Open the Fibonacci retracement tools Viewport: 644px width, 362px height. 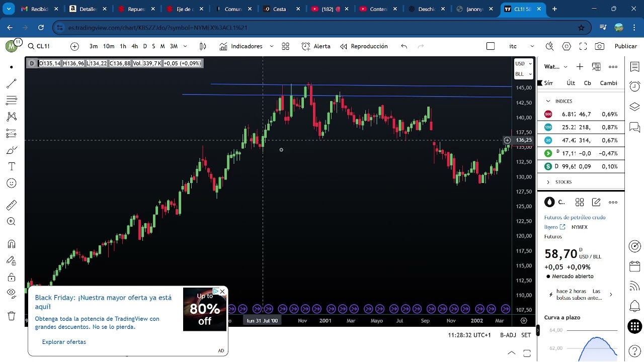(12, 100)
